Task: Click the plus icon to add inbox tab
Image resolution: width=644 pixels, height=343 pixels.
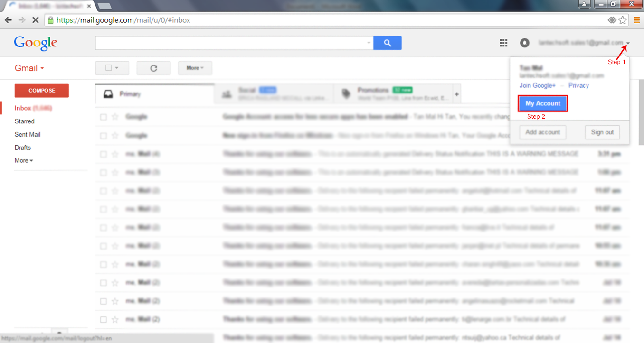Action: click(x=456, y=94)
